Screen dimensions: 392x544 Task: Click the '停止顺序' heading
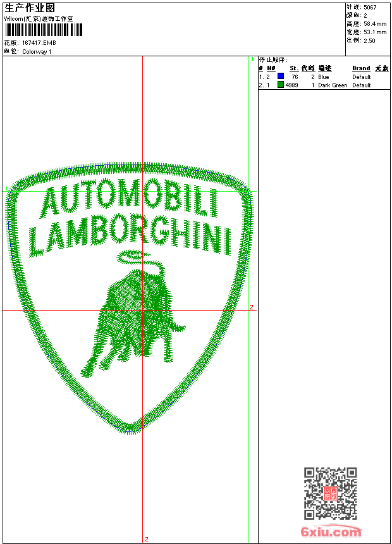point(273,59)
